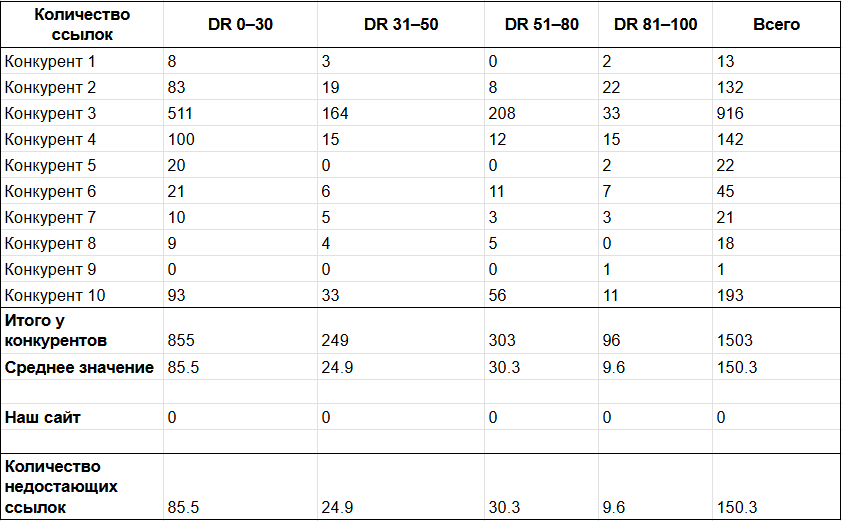
Task: Select the "DR 81–100" column header
Action: (x=655, y=24)
